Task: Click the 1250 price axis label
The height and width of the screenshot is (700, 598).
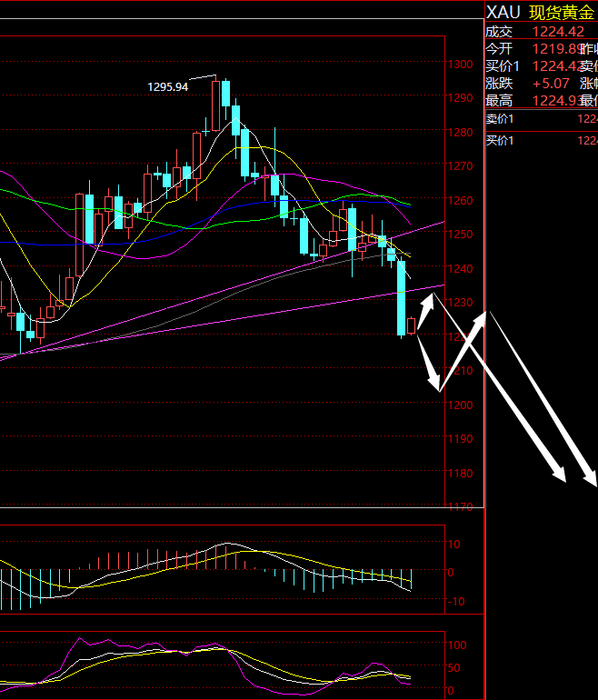Action: [460, 234]
